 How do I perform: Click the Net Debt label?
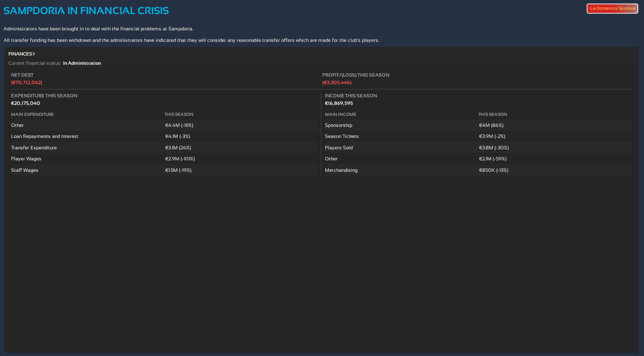click(x=22, y=75)
